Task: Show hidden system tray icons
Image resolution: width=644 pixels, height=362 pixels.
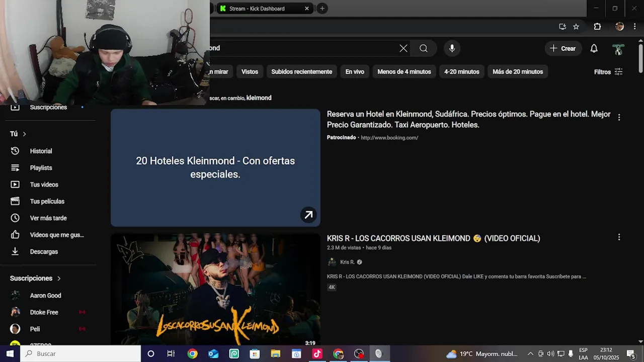Action: (530, 353)
